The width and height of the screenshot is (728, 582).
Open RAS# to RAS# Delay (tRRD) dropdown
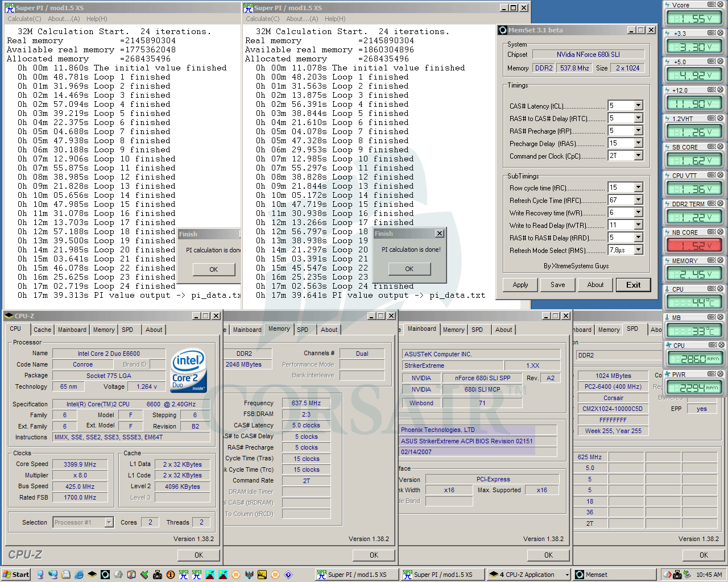(638, 238)
